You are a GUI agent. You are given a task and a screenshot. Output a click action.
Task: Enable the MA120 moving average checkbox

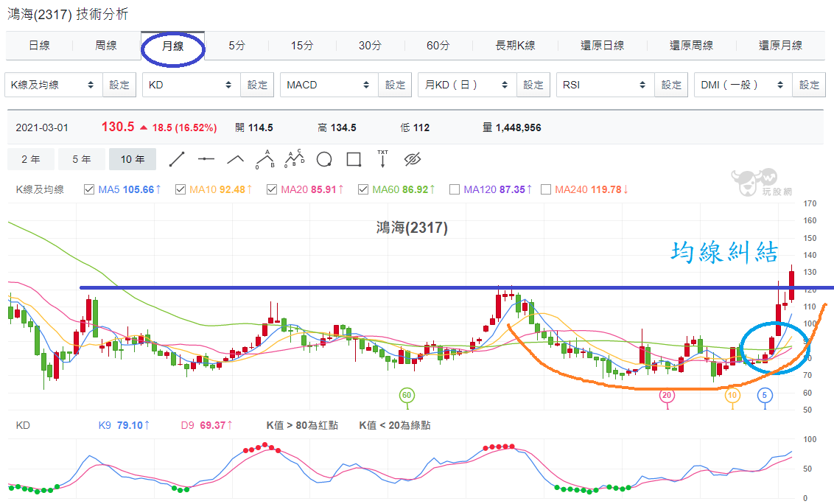(x=455, y=189)
